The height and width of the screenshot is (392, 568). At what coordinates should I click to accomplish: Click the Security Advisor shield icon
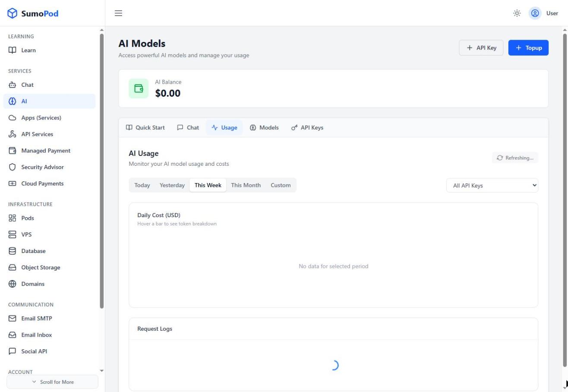[x=13, y=167]
